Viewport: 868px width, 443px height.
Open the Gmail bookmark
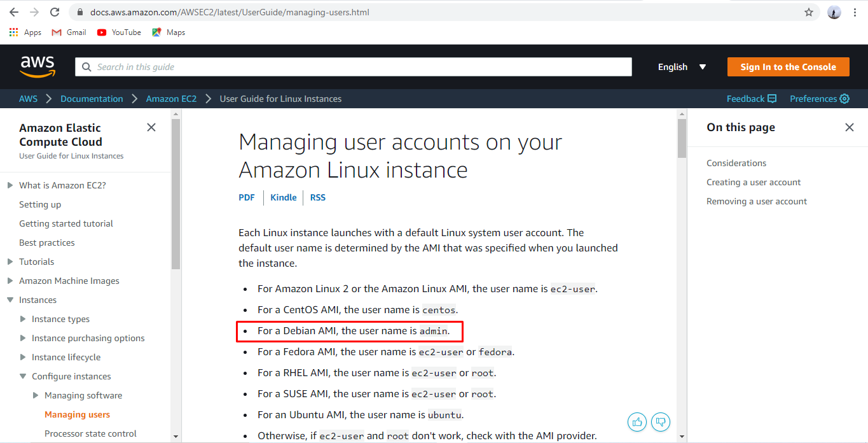pyautogui.click(x=69, y=32)
